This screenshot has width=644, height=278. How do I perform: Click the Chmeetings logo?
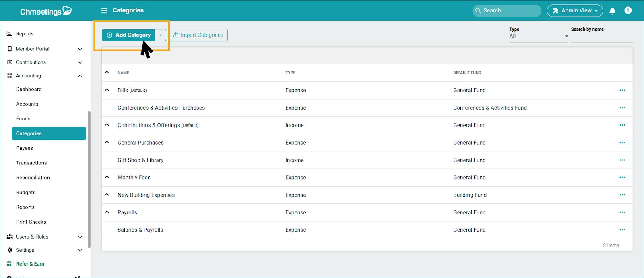pyautogui.click(x=46, y=11)
